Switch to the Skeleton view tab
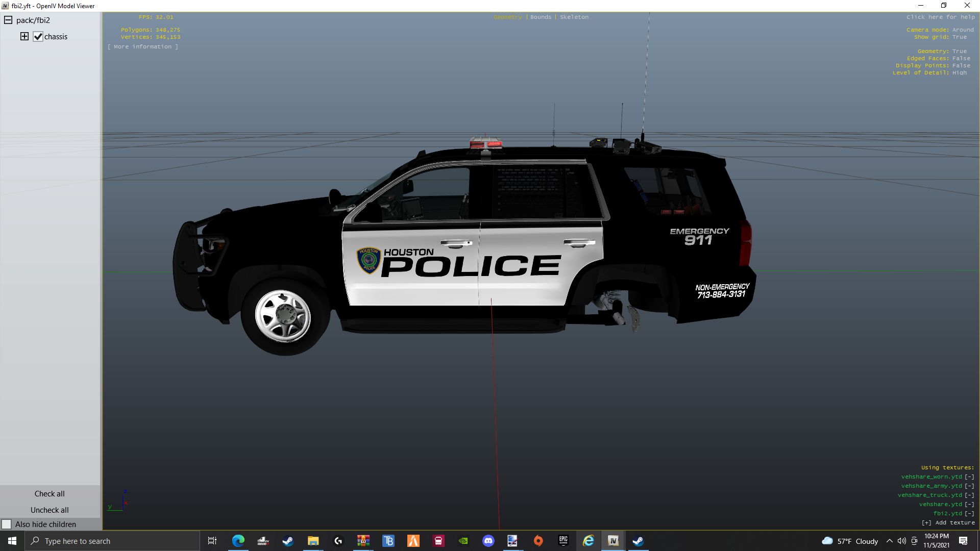The width and height of the screenshot is (980, 551). [574, 17]
